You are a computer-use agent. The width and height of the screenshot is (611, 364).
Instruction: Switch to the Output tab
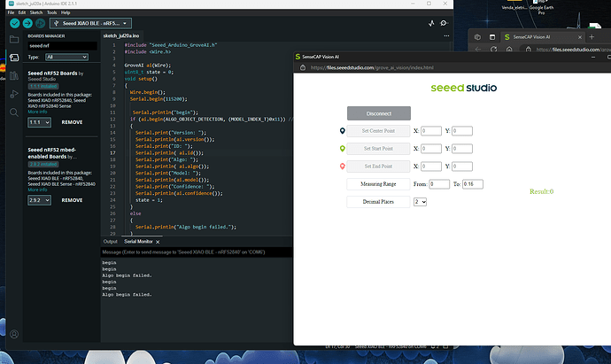click(111, 242)
